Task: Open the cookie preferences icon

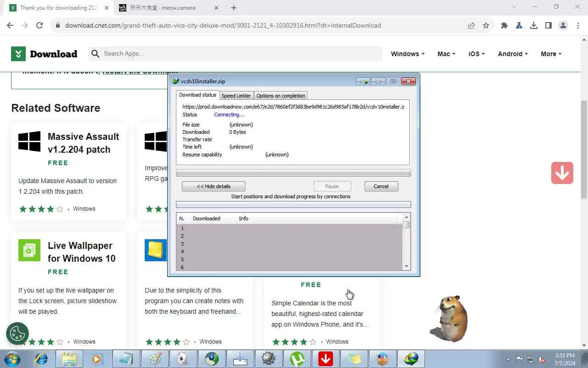Action: coord(17,333)
